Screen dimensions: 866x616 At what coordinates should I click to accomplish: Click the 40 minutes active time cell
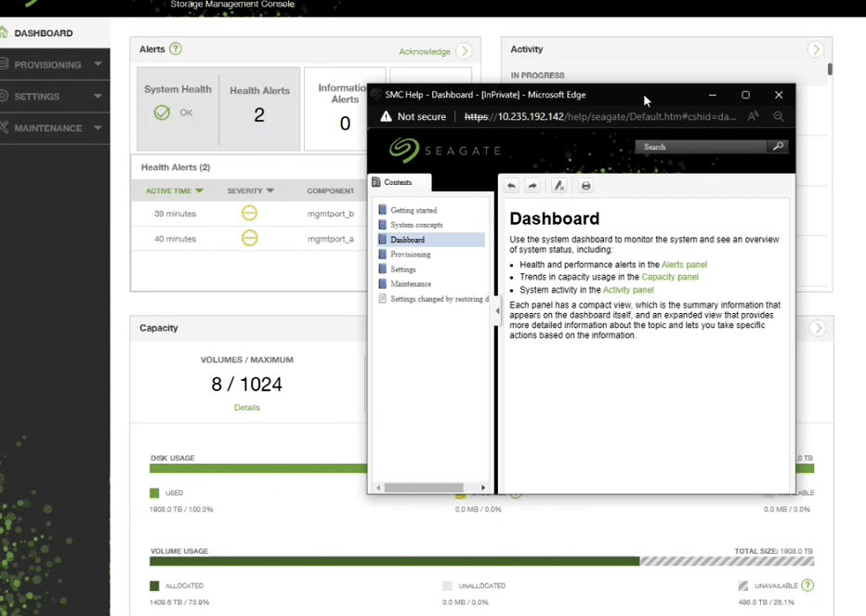coord(175,239)
